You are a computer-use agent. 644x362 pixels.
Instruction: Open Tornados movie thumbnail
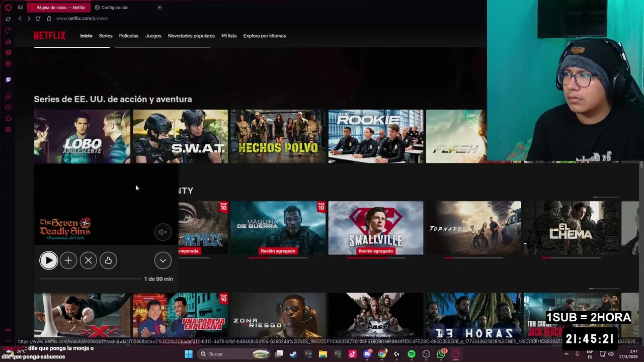[473, 228]
